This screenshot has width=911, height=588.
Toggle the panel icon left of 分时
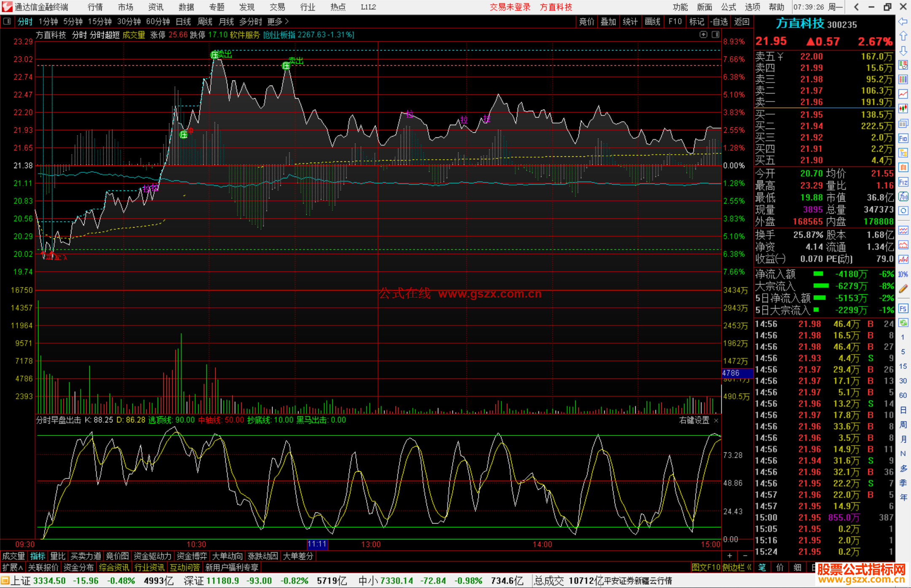click(x=7, y=21)
